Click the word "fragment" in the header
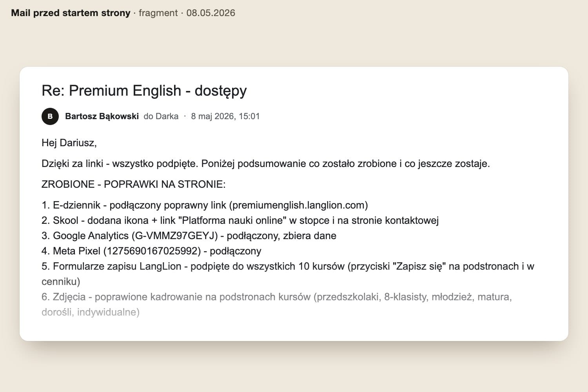Screen dimensions: 588x392 (x=158, y=13)
